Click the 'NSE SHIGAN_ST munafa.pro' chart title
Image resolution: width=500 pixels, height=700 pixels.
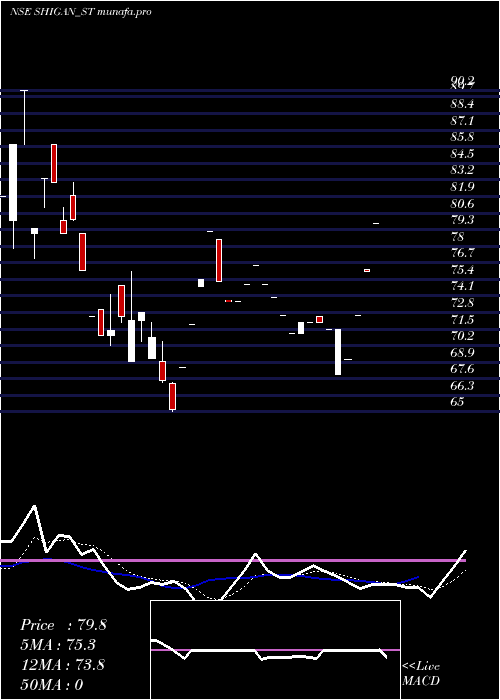(x=81, y=12)
